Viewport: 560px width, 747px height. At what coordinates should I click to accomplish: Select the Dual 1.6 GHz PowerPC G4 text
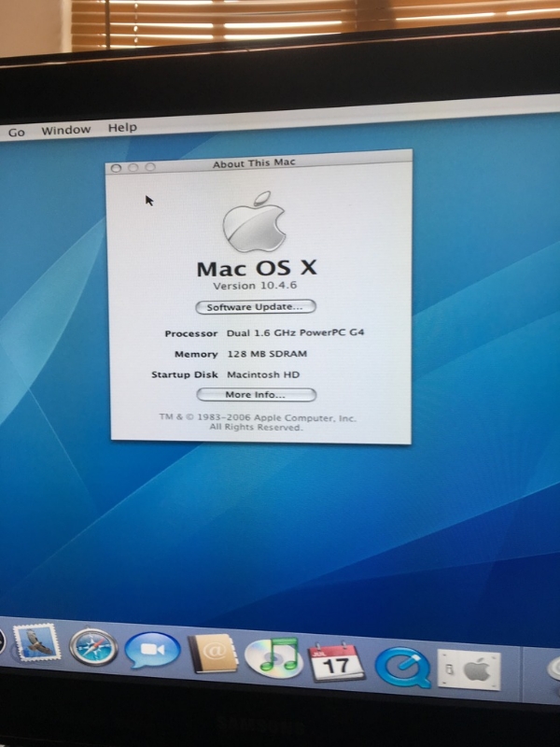point(295,332)
